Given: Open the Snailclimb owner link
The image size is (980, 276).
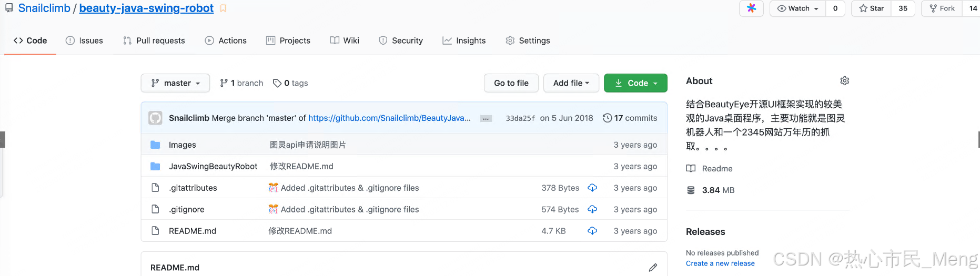Looking at the screenshot, I should (x=44, y=8).
